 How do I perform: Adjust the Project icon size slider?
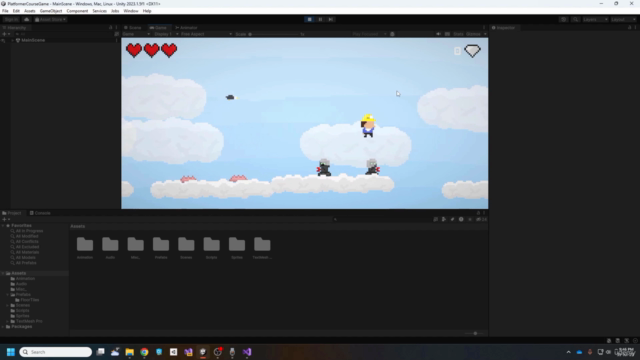(x=475, y=333)
